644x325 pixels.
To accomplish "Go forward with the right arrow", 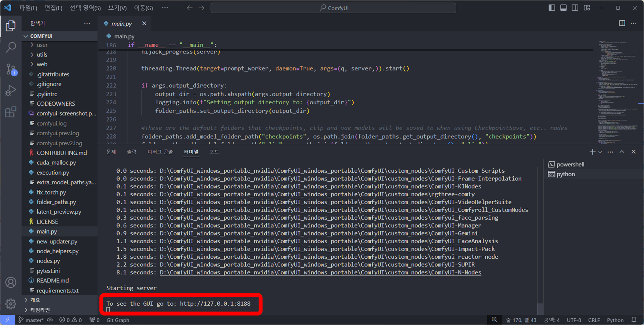I will pos(202,8).
